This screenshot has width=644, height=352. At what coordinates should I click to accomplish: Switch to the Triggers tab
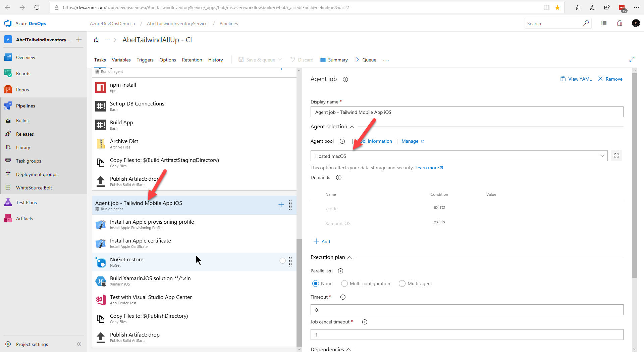(x=145, y=60)
